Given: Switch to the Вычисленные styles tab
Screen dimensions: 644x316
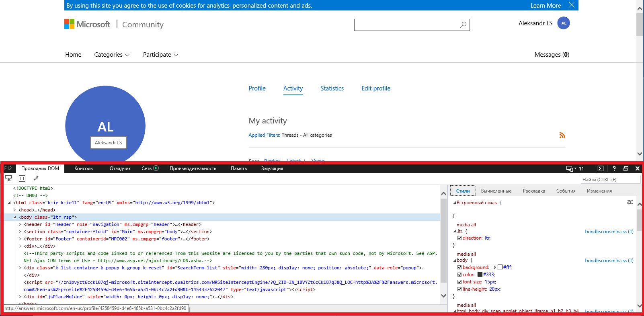Looking at the screenshot, I should pyautogui.click(x=496, y=191).
